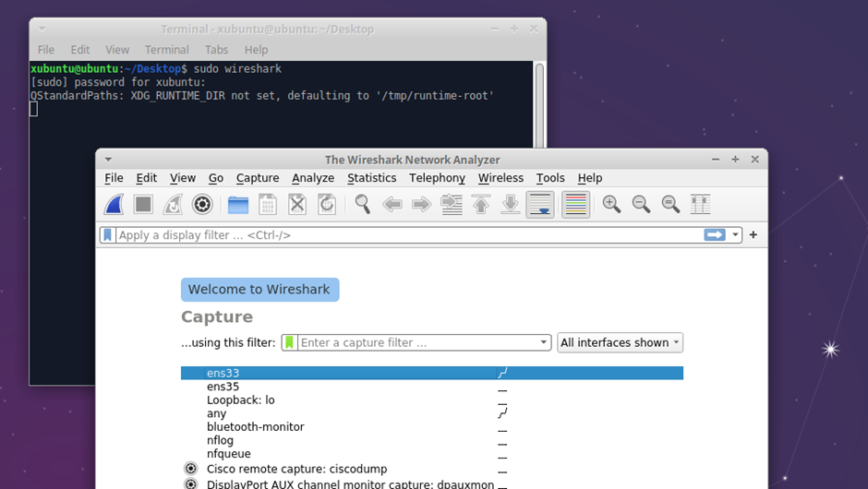Image resolution: width=868 pixels, height=489 pixels.
Task: Go back in packet history arrow
Action: 392,204
